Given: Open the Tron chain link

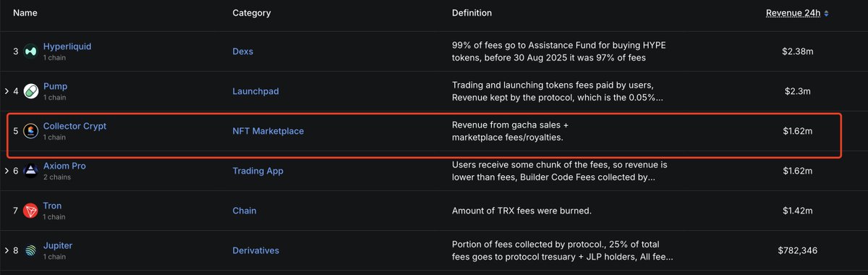Looking at the screenshot, I should (52, 206).
